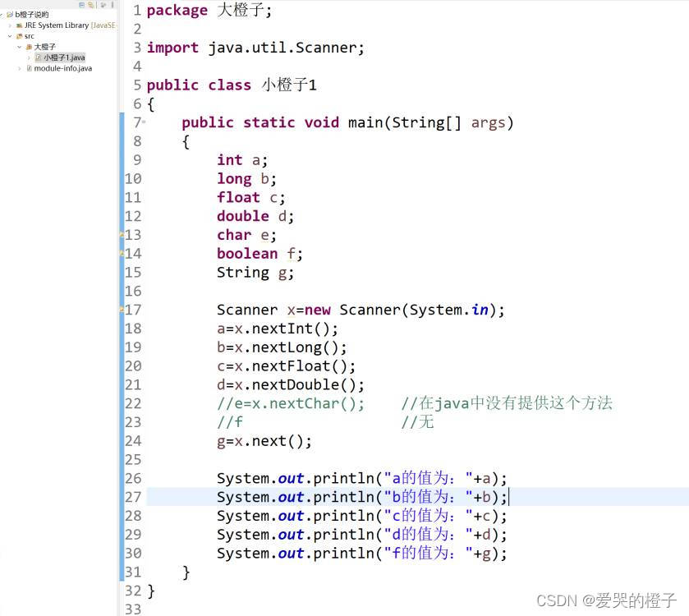689x616 pixels.
Task: Click the JRE System Library icon
Action: [20, 25]
